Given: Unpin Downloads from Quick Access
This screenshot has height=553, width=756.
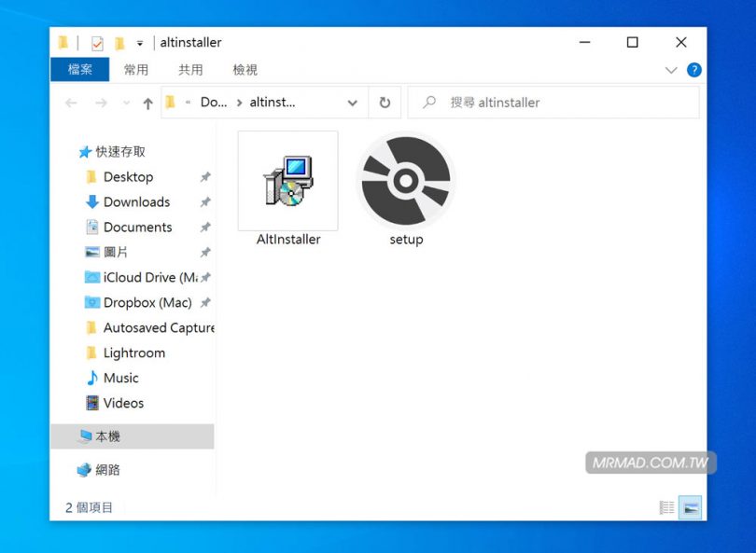Looking at the screenshot, I should [204, 201].
